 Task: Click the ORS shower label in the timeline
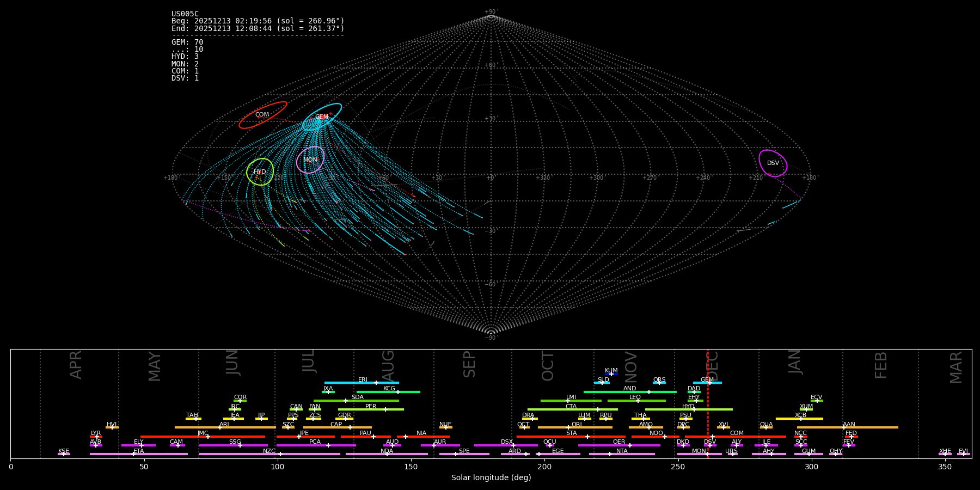pos(659,380)
